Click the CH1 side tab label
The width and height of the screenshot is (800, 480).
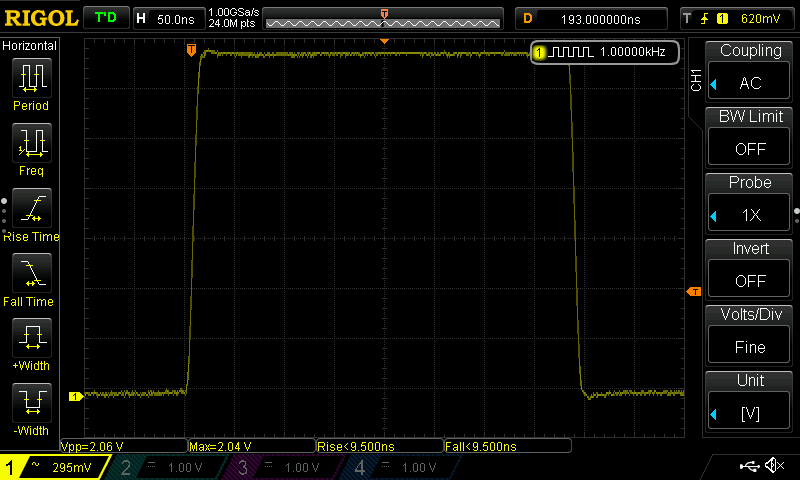[696, 80]
